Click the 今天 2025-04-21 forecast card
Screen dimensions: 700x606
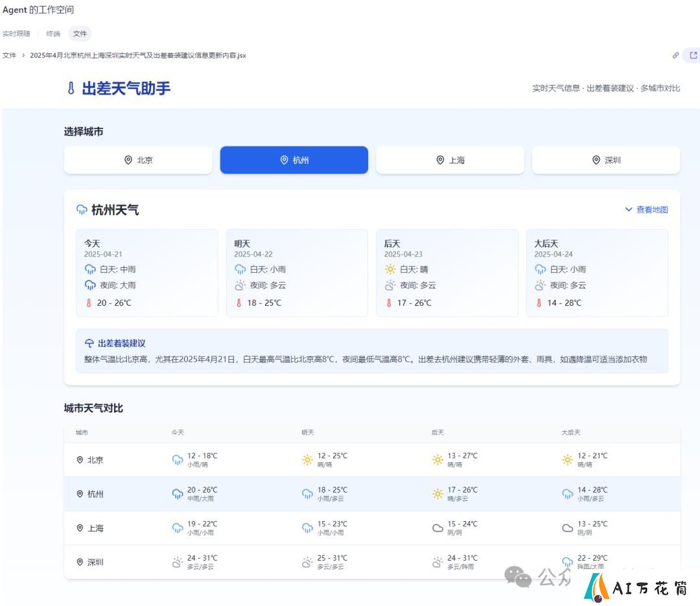click(147, 273)
